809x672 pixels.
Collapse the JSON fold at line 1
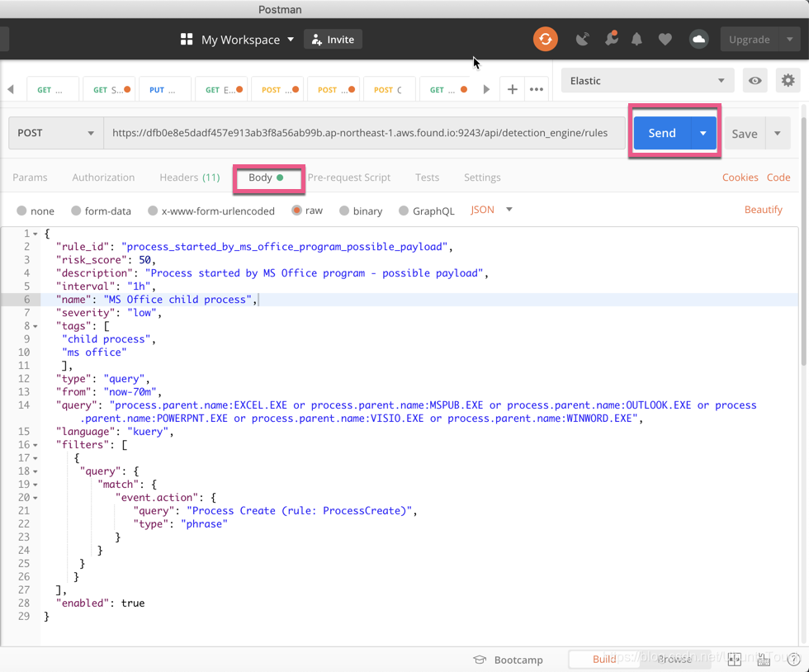pos(35,234)
